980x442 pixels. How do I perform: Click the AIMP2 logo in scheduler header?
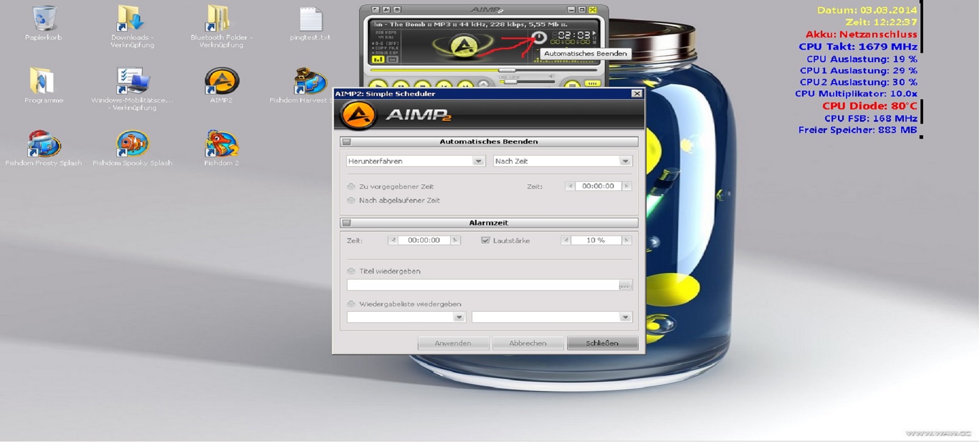pos(358,114)
